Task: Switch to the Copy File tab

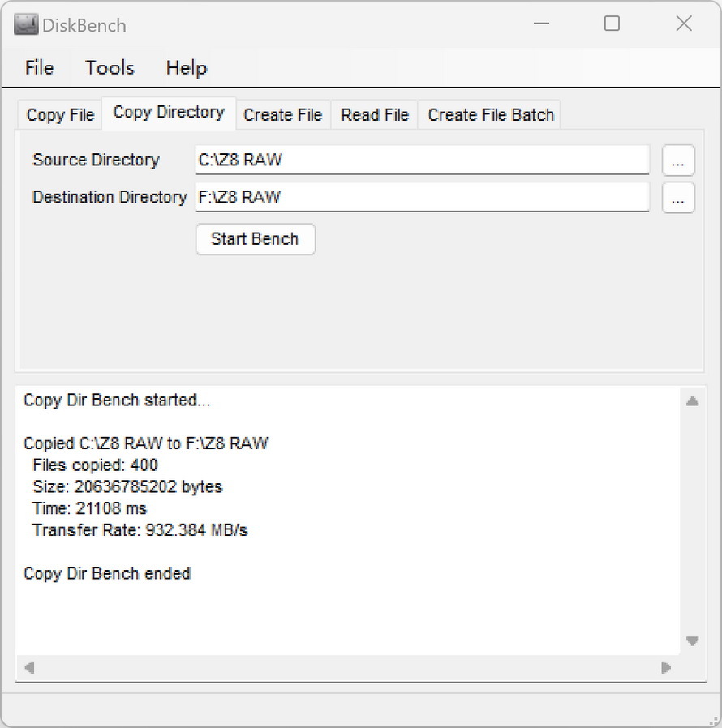Action: 60,114
